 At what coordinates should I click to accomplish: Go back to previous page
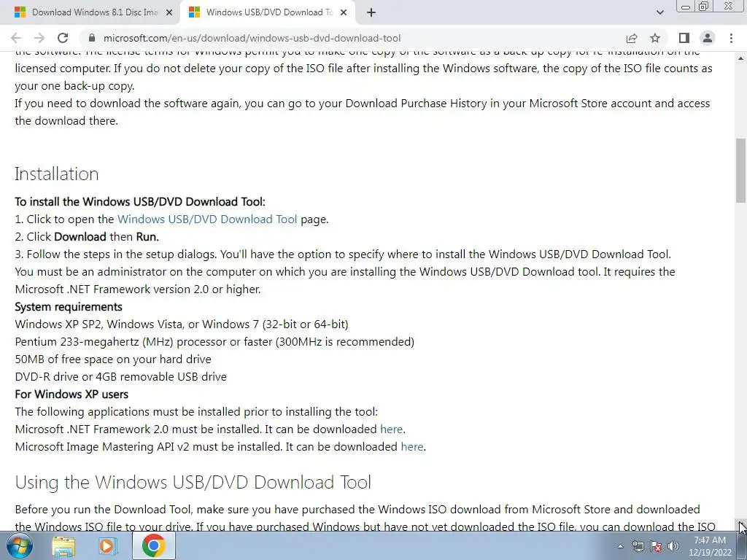point(16,38)
